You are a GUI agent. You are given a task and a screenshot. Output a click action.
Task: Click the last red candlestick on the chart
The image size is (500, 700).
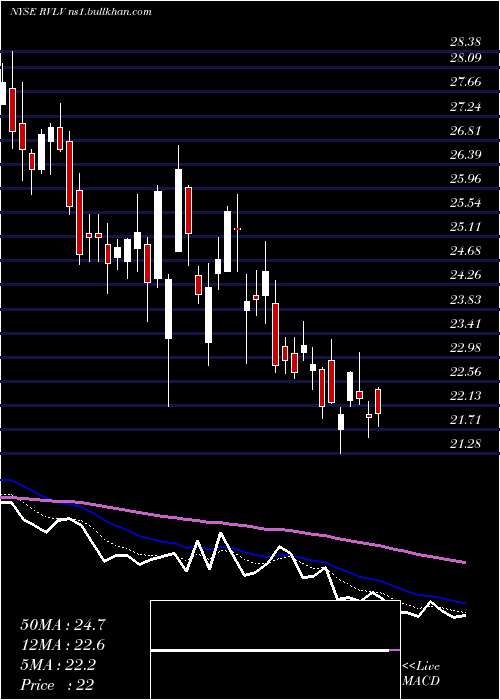tap(378, 401)
